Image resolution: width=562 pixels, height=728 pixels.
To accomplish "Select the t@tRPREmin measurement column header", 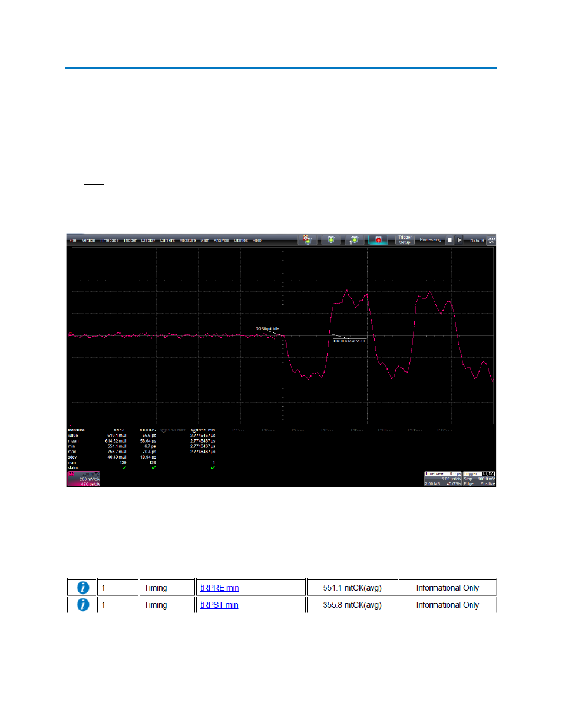I will [x=203, y=430].
